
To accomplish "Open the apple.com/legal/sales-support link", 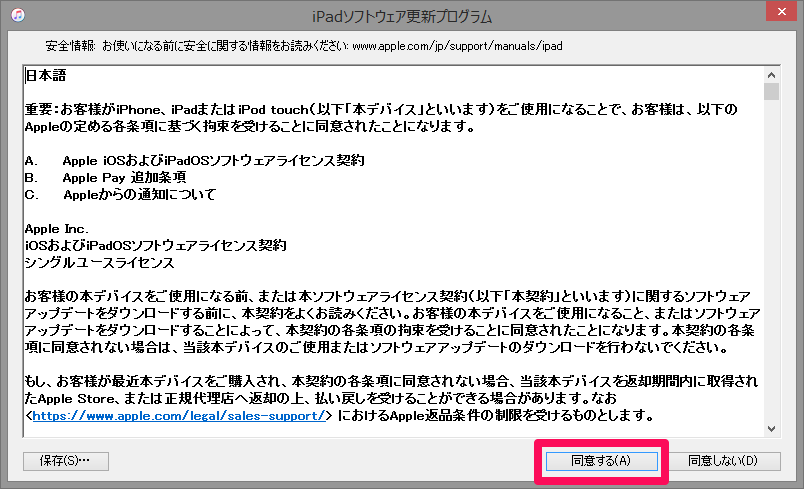I will click(x=179, y=416).
